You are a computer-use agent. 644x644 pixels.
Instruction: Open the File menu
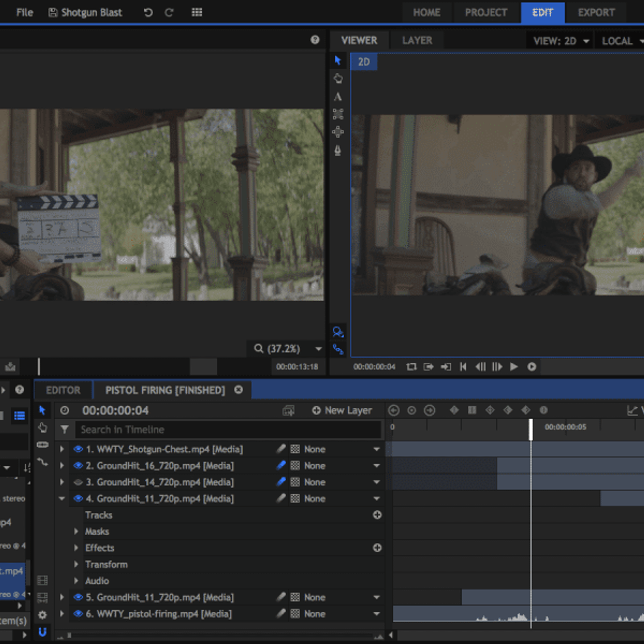pos(25,12)
